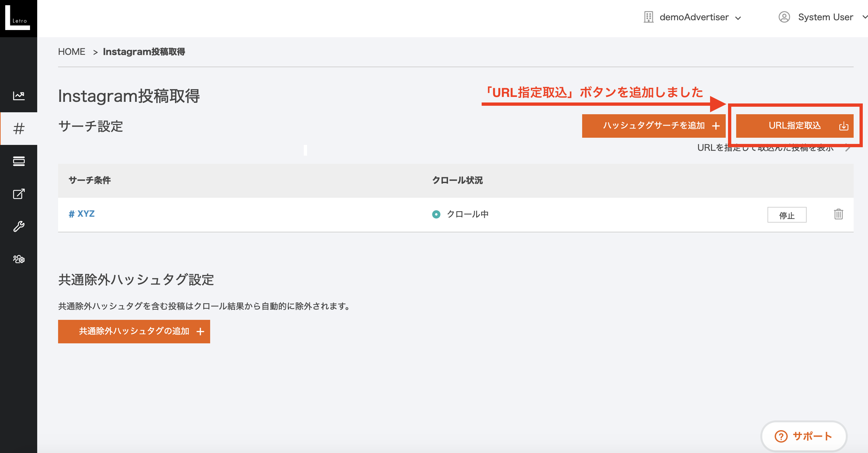The image size is (868, 453).
Task: Go to HOME breadcrumb
Action: (x=71, y=52)
